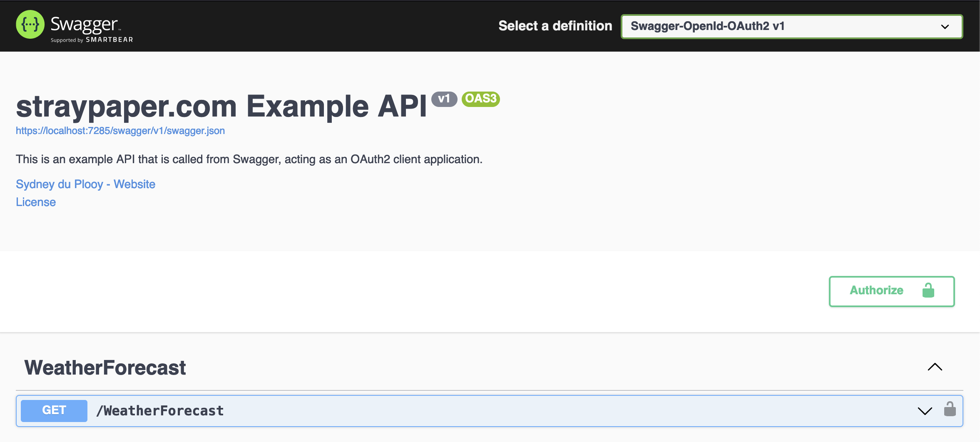Click the Swagger logo icon
This screenshot has width=980, height=442.
(x=30, y=25)
